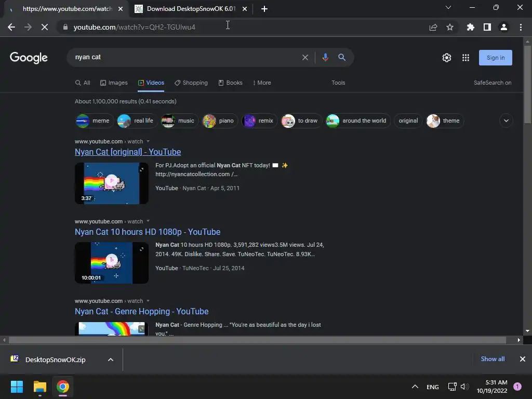Filter by around the world chip
Image resolution: width=532 pixels, height=399 pixels.
357,121
